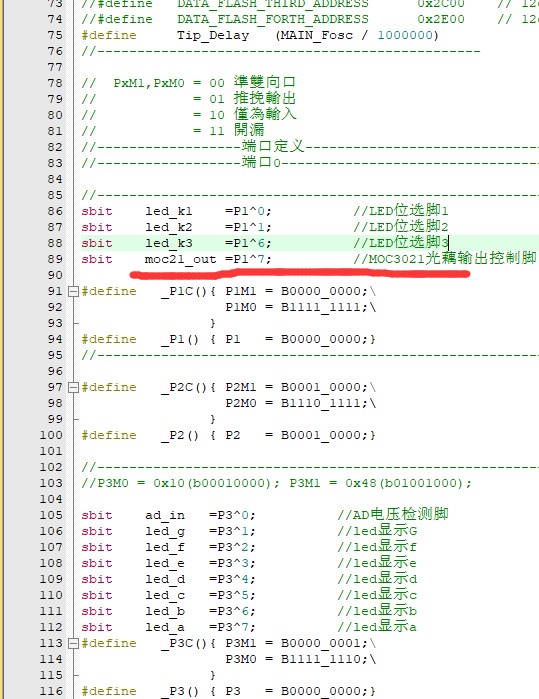Click line number 103 in the gutter

click(51, 483)
